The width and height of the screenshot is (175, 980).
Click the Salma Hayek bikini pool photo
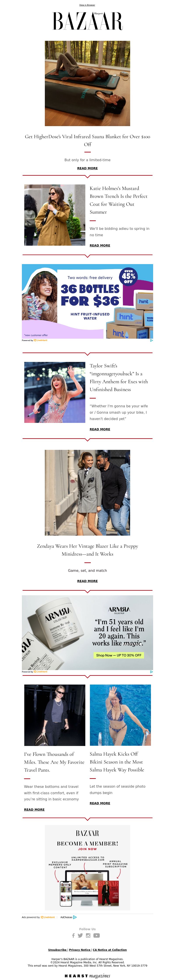[x=120, y=715]
